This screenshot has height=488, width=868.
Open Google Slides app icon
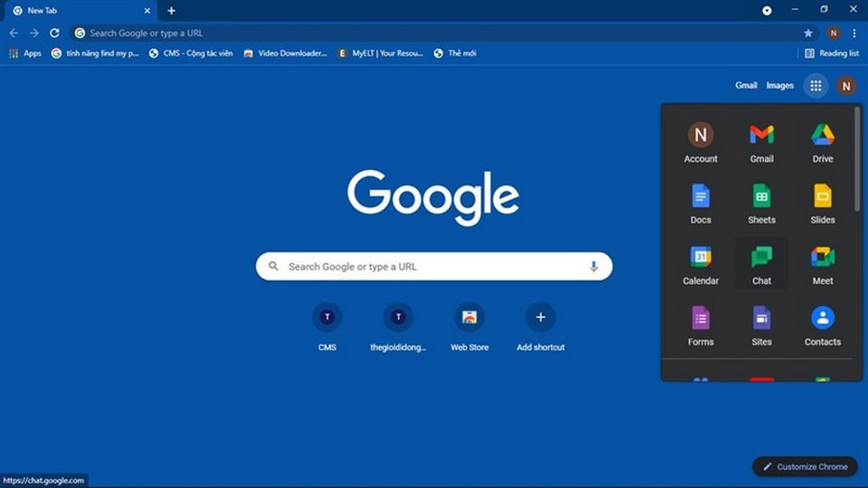point(822,203)
